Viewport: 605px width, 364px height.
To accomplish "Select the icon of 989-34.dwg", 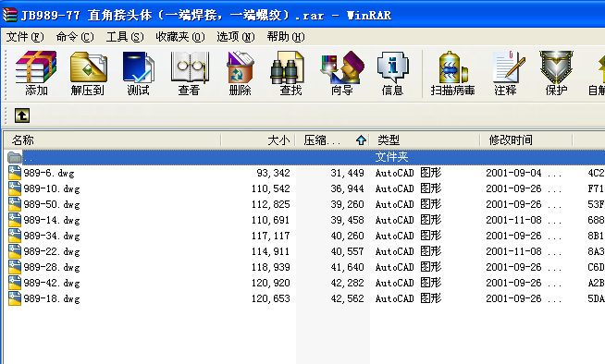I will click(x=15, y=236).
